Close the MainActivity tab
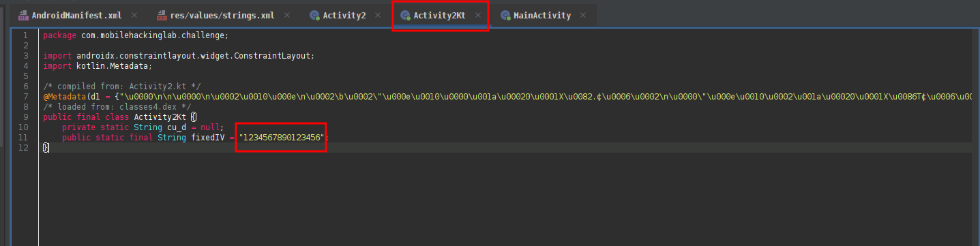This screenshot has width=980, height=246. pos(584,15)
